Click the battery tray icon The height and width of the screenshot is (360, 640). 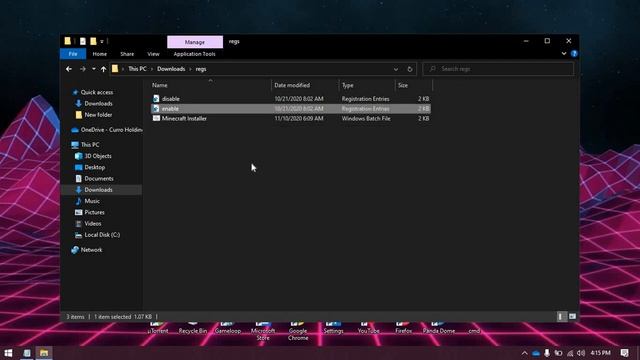[x=558, y=353]
